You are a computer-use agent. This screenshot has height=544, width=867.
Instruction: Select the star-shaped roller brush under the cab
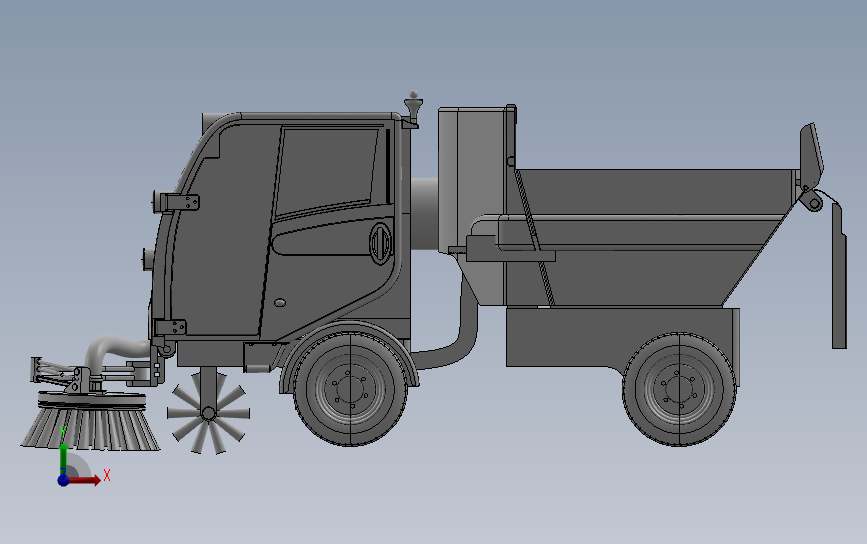pyautogui.click(x=208, y=412)
